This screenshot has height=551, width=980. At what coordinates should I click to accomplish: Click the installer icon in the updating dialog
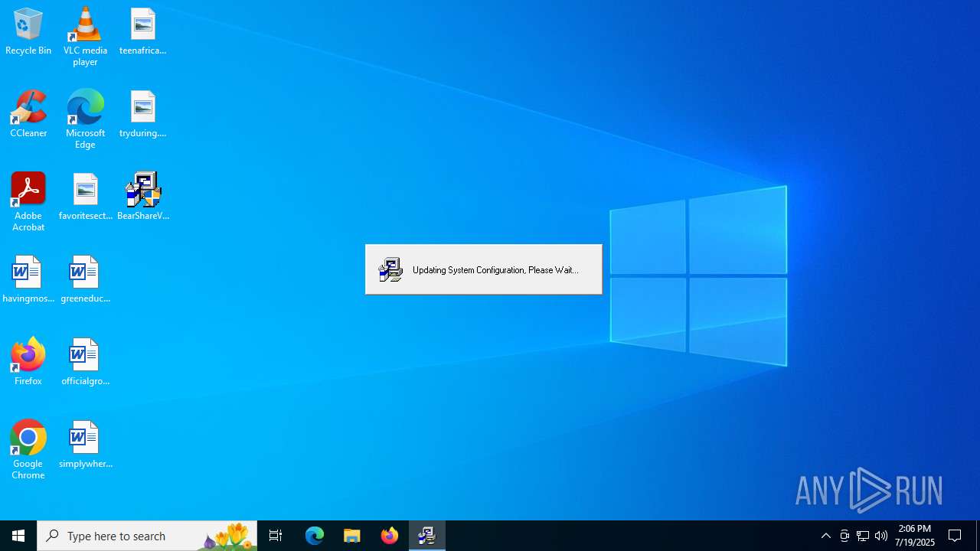click(x=390, y=269)
